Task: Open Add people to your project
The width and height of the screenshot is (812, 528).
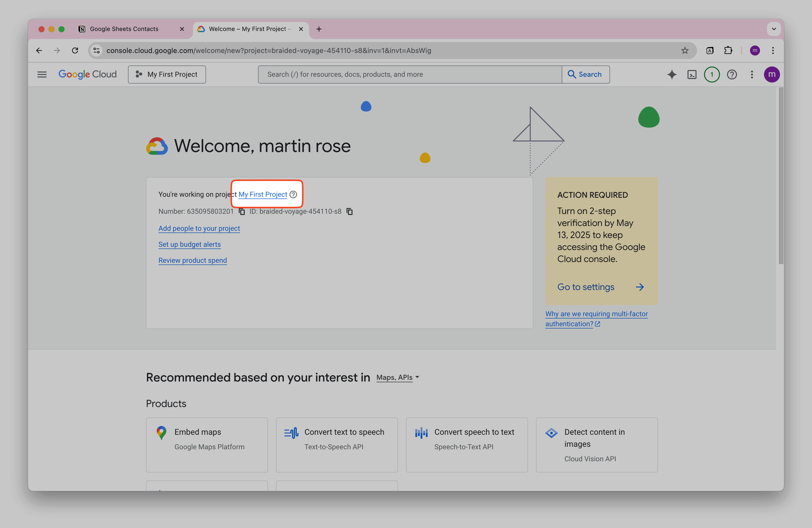Action: (x=199, y=228)
